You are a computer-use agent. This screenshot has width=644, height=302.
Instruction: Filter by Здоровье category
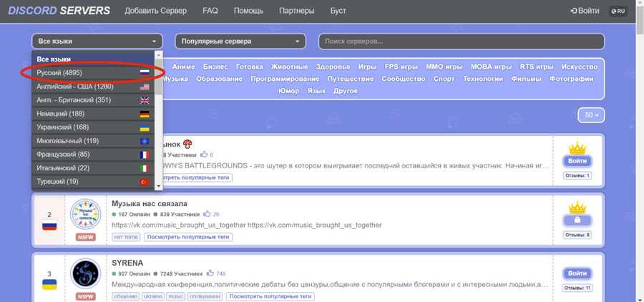333,67
